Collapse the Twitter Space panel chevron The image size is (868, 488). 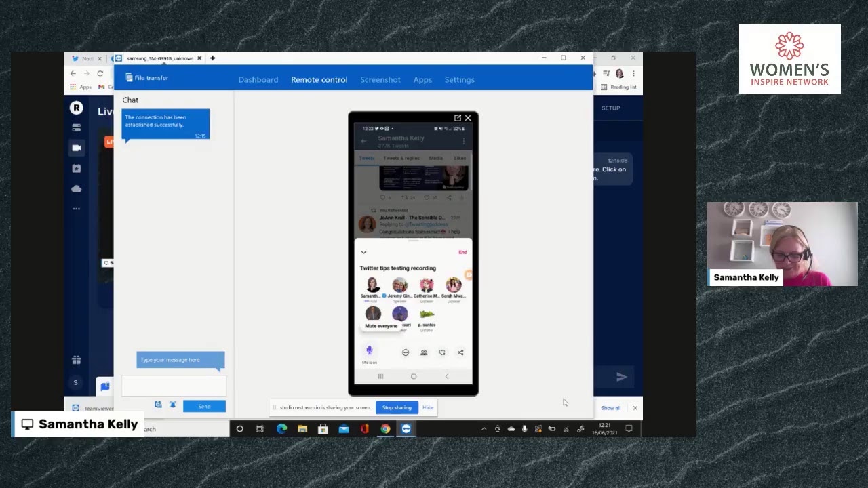point(363,252)
